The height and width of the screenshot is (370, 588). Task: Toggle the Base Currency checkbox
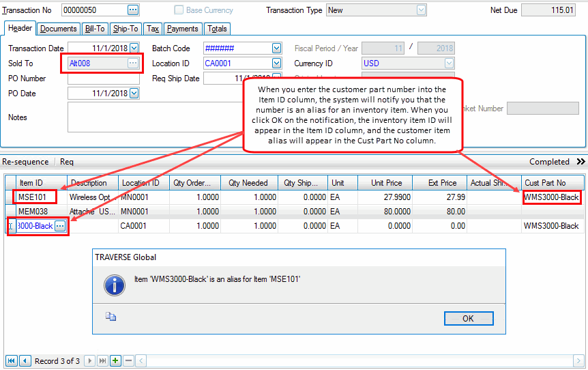179,10
